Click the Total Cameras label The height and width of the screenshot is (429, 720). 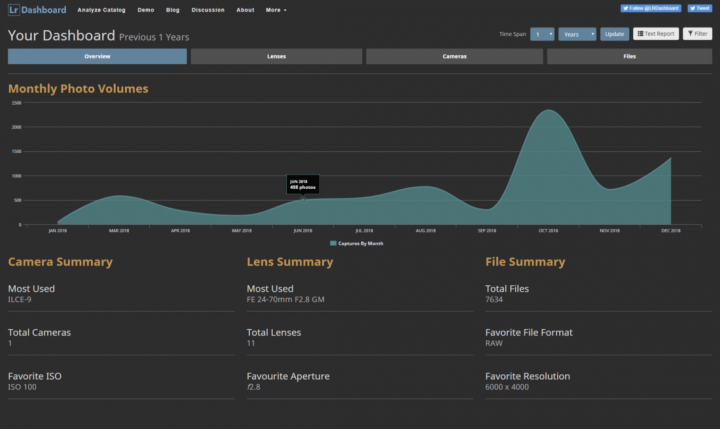pos(39,333)
